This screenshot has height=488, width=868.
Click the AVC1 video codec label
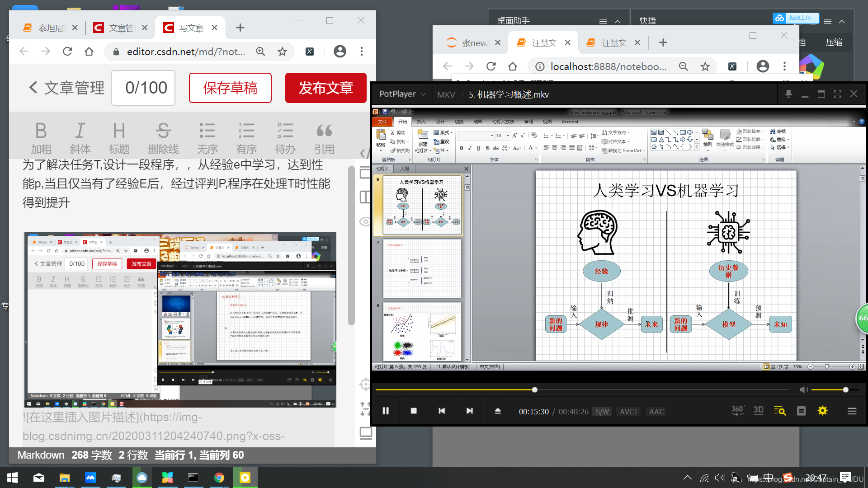(628, 412)
